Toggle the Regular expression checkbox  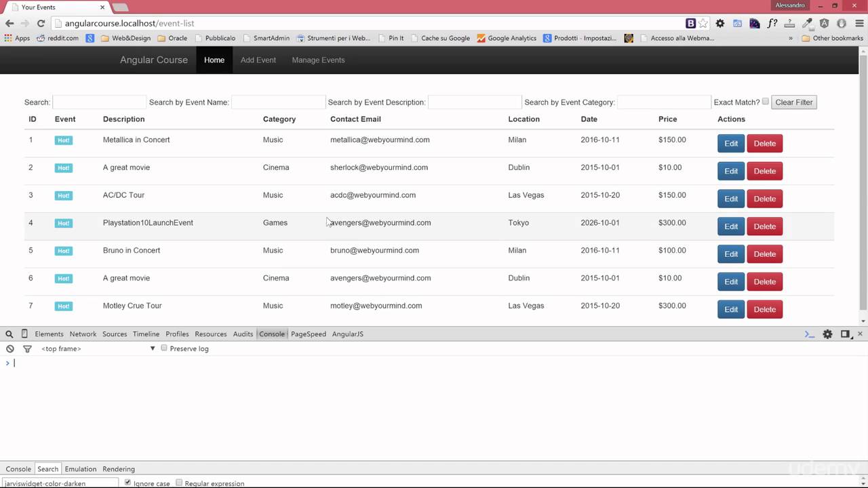tap(179, 483)
